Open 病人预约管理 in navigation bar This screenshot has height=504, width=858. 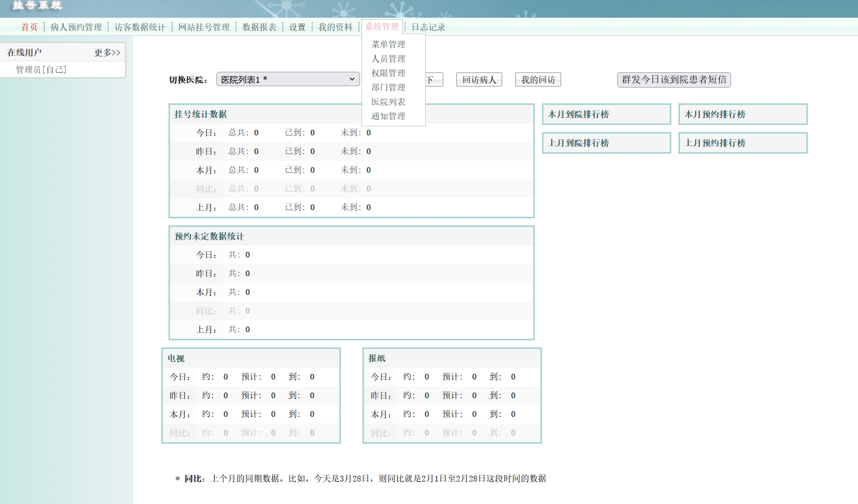tap(76, 27)
